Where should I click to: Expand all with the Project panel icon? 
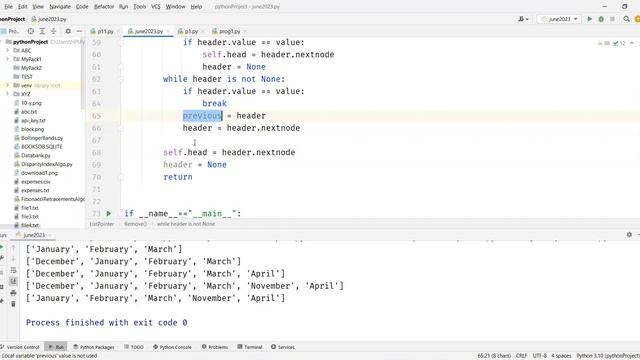coord(42,31)
